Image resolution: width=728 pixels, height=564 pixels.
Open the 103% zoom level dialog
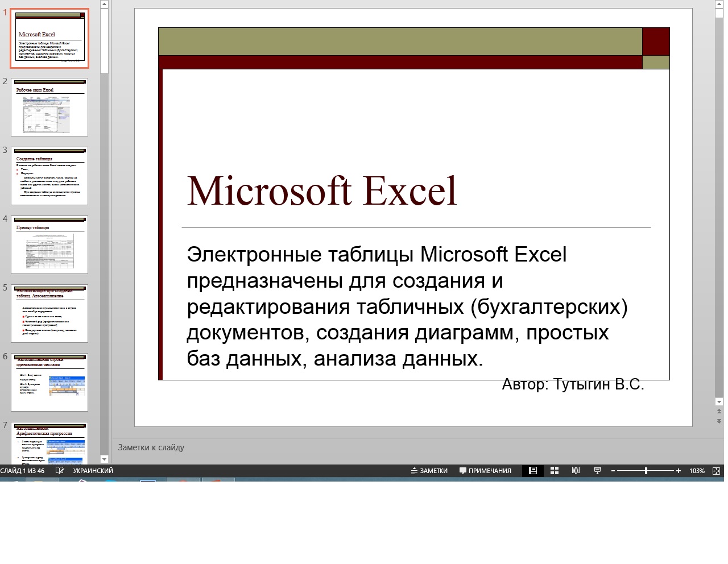pyautogui.click(x=697, y=471)
